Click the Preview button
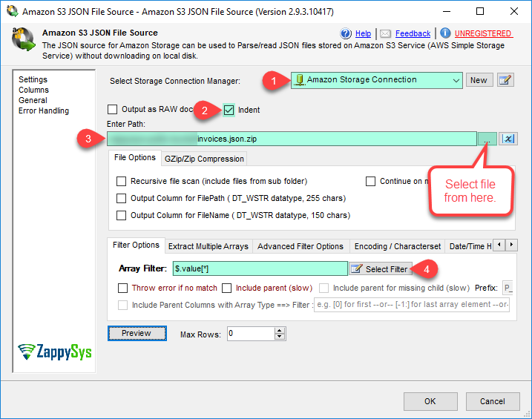 (x=137, y=333)
